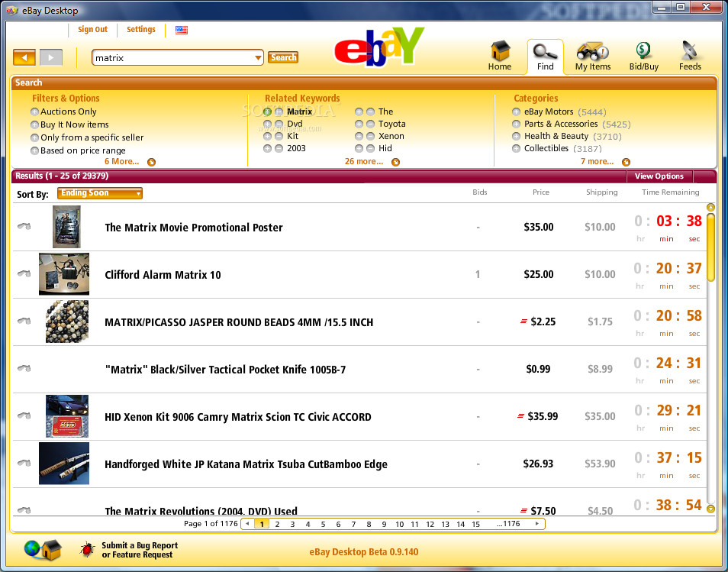This screenshot has width=728, height=572.
Task: Open the Settings link
Action: [141, 29]
